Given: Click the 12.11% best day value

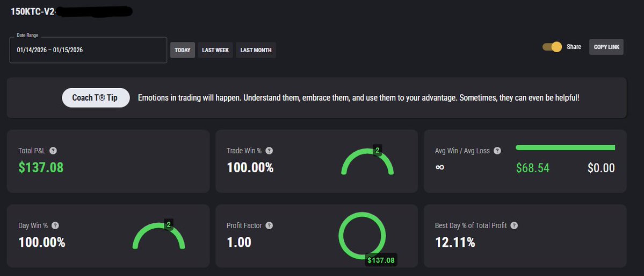Looking at the screenshot, I should [455, 243].
